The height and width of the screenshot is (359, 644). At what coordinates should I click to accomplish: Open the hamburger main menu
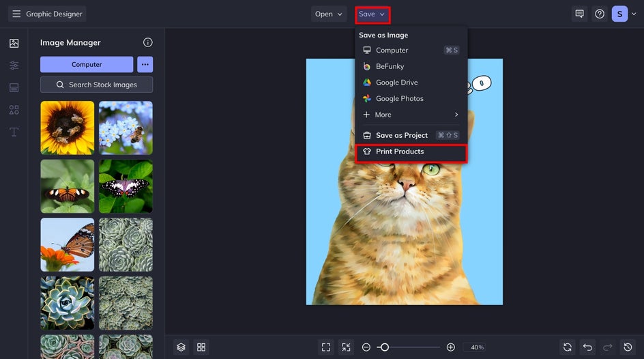(16, 14)
